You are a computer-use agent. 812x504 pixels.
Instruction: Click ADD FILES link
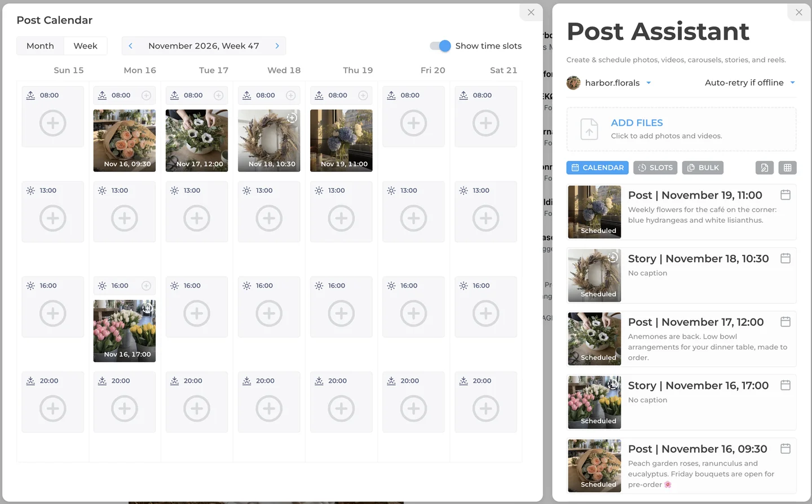(637, 123)
